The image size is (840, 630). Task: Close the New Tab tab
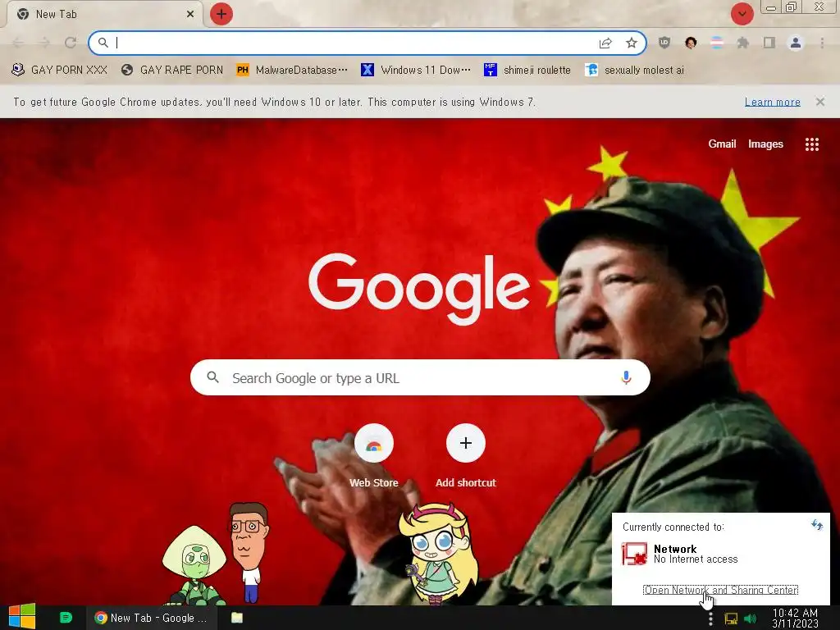pyautogui.click(x=190, y=14)
